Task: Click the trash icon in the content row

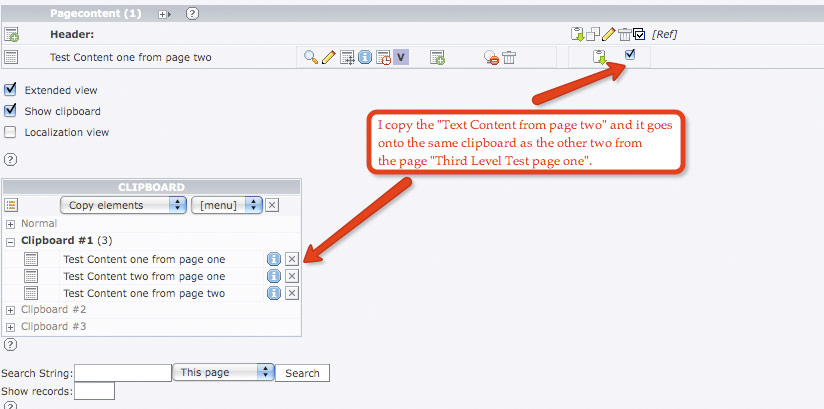Action: pos(509,58)
